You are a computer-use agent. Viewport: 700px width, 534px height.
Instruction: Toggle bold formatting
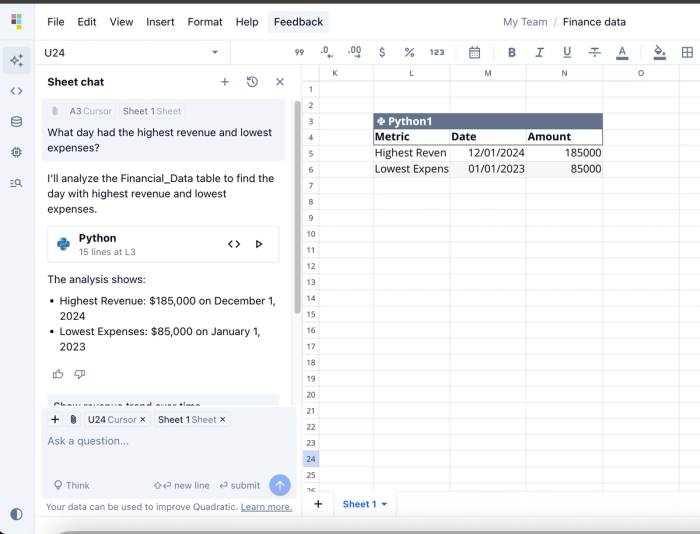pos(512,52)
